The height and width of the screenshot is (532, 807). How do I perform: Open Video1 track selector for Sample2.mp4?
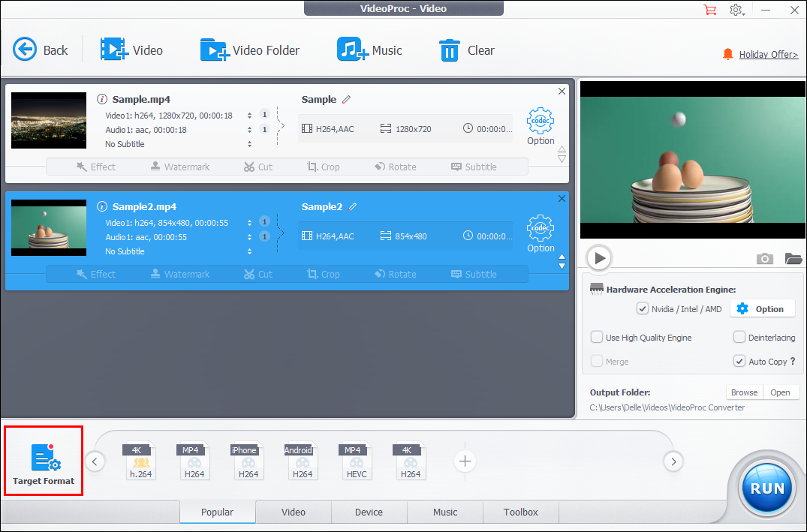coord(250,223)
